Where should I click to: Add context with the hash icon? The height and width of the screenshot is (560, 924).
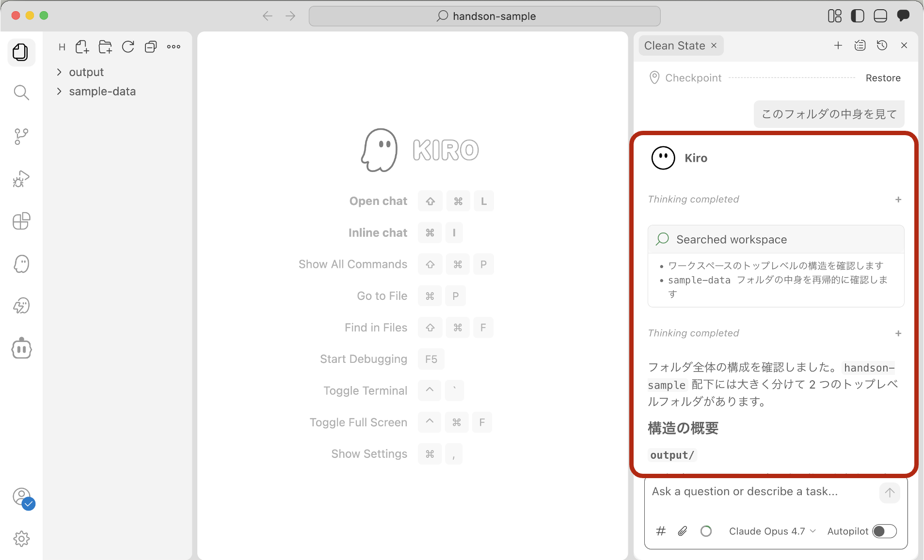point(661,531)
